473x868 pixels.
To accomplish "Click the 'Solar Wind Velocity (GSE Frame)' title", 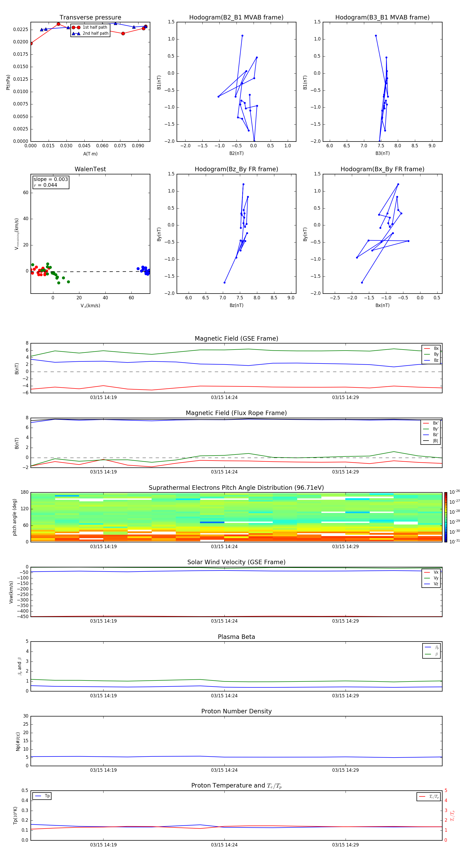I will (x=236, y=562).
